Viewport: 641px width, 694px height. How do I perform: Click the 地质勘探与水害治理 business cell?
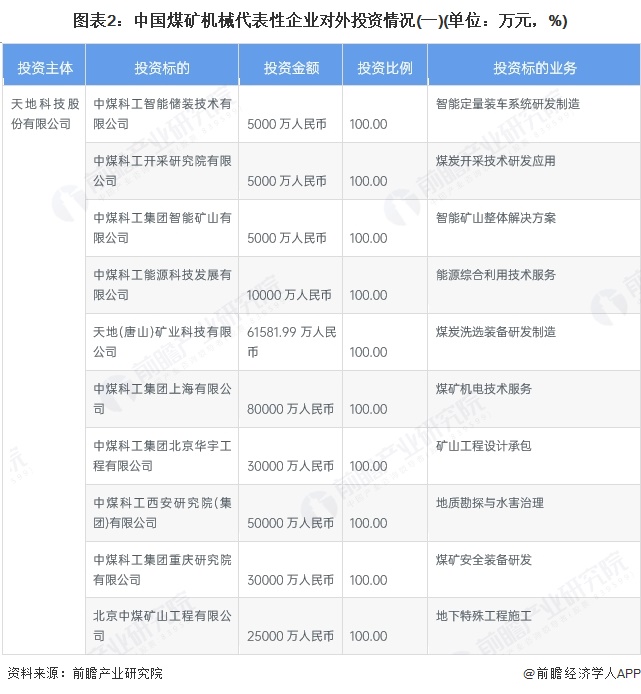[x=490, y=502]
